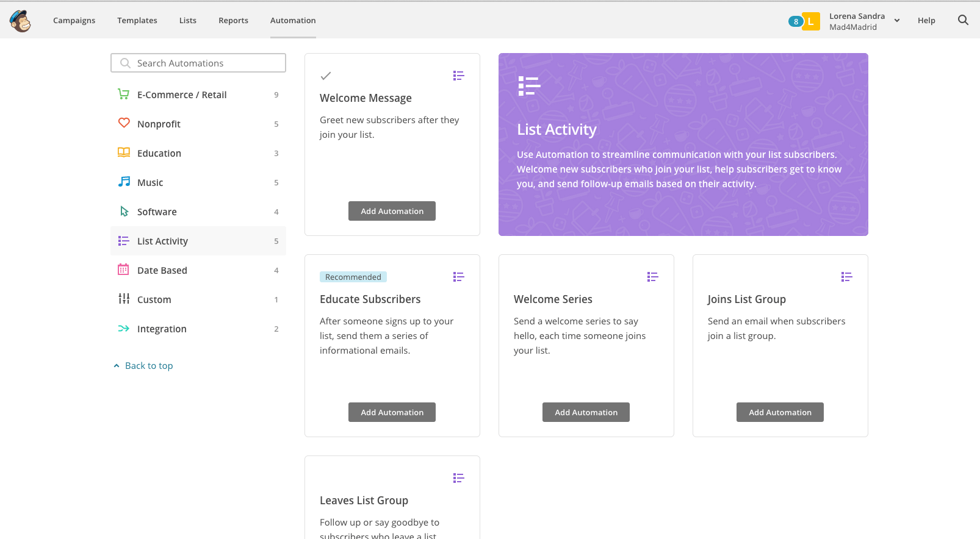This screenshot has height=539, width=980.
Task: Open the Campaigns menu
Action: 74,20
